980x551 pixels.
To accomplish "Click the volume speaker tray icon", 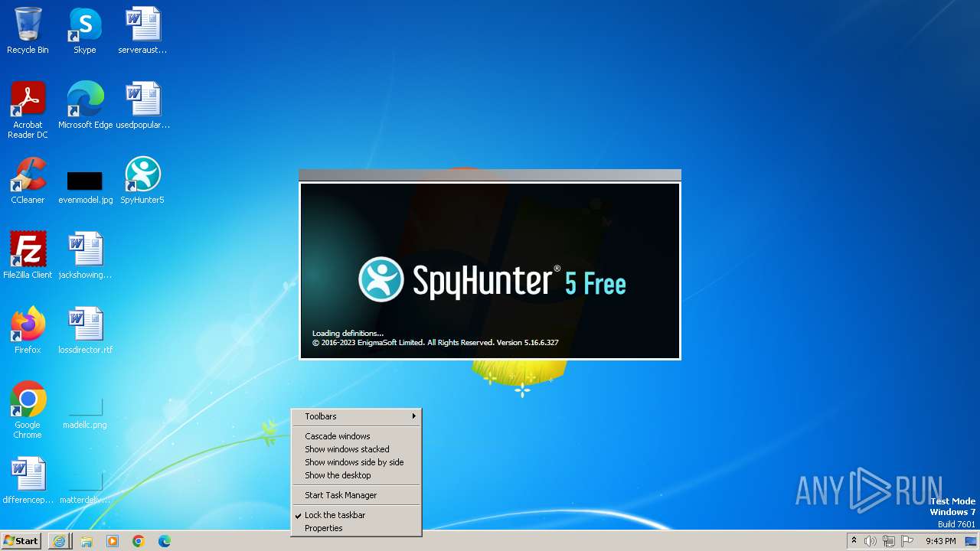I will click(x=871, y=541).
